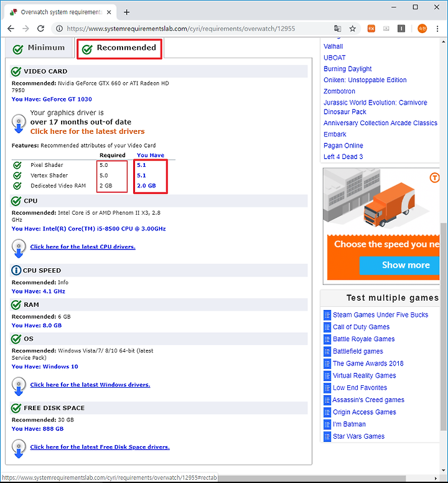Image resolution: width=448 pixels, height=483 pixels.
Task: Close the Overwatch system requirements tab
Action: coord(109,12)
